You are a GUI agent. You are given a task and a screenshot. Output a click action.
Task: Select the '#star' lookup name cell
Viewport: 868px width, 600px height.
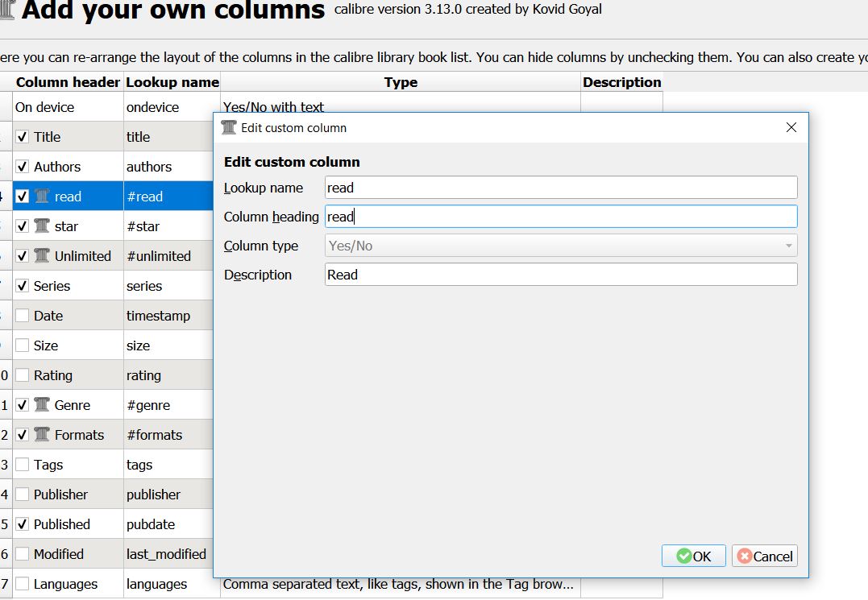click(168, 226)
